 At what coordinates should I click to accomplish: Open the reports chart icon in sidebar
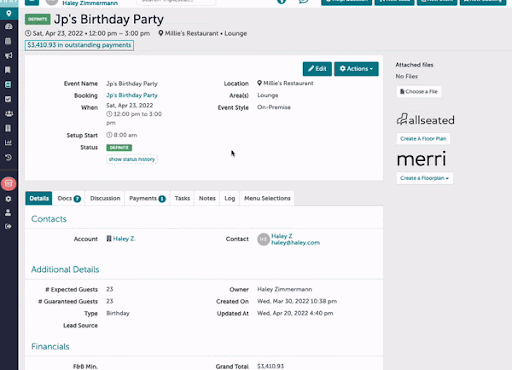tap(8, 143)
